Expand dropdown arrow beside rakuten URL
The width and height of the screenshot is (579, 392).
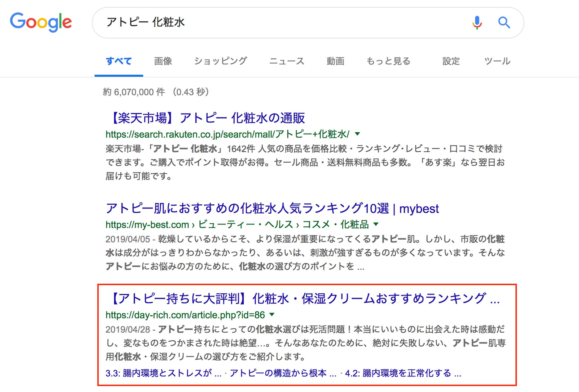point(357,134)
